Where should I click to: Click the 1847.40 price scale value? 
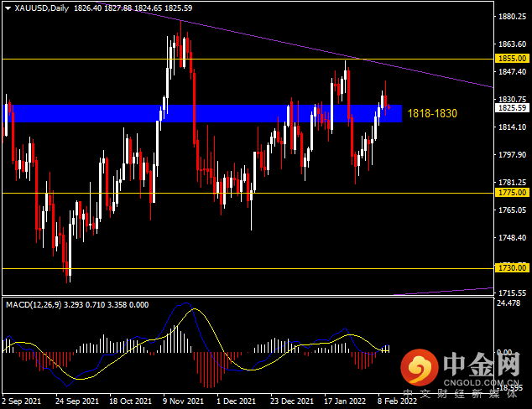(x=513, y=71)
